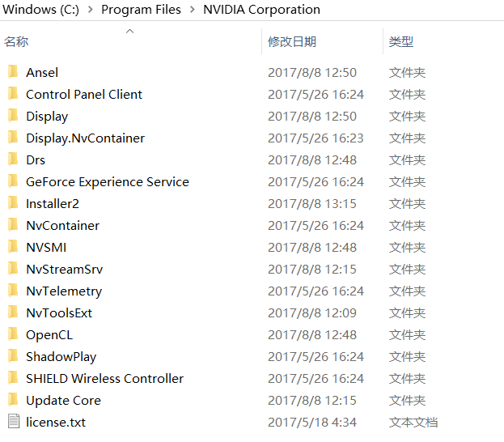Select the SHIELD Wireless Controller name
The width and height of the screenshot is (504, 442).
click(x=105, y=379)
